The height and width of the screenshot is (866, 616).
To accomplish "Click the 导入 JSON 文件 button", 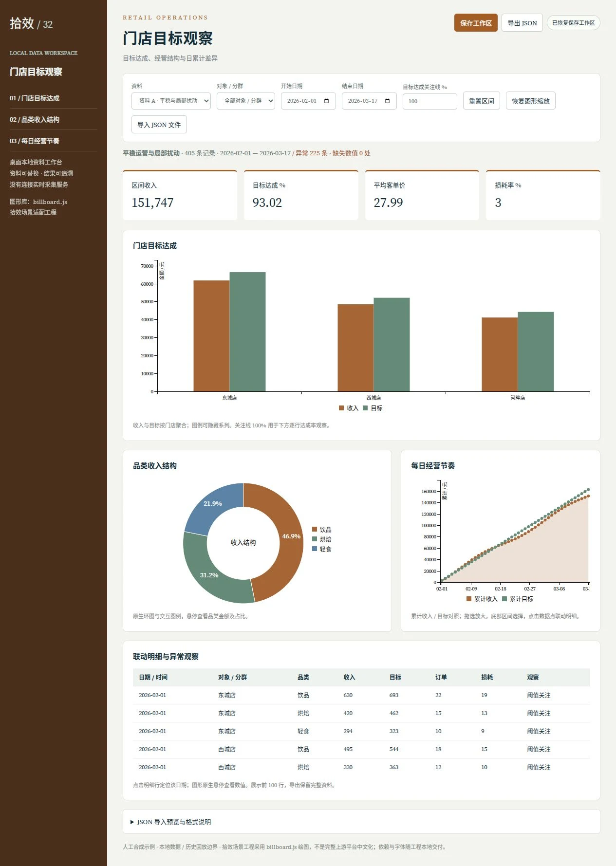I will [x=159, y=125].
